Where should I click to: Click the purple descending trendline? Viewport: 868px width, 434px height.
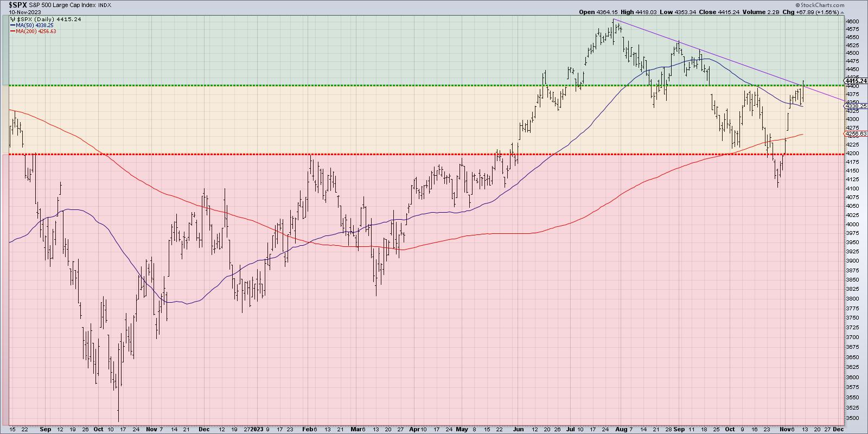705,53
